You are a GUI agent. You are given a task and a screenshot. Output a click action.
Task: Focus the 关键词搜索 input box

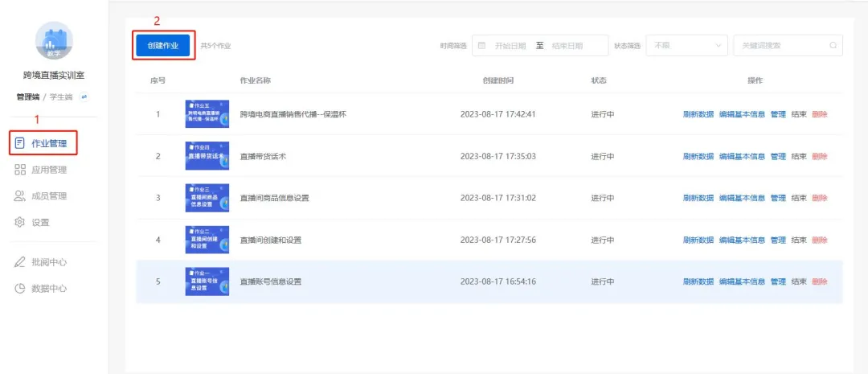[x=788, y=45]
